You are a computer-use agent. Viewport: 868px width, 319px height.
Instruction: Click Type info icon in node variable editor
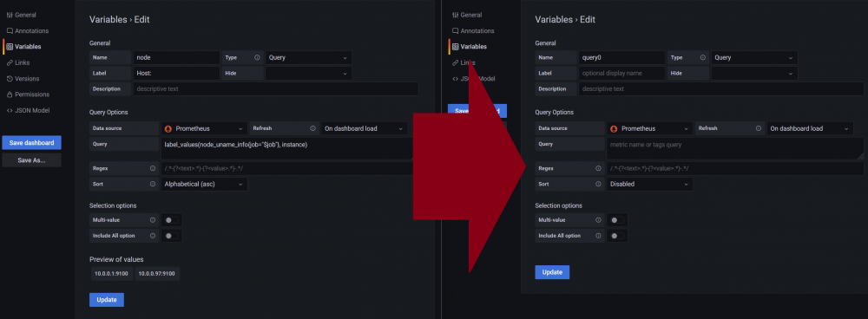(257, 57)
